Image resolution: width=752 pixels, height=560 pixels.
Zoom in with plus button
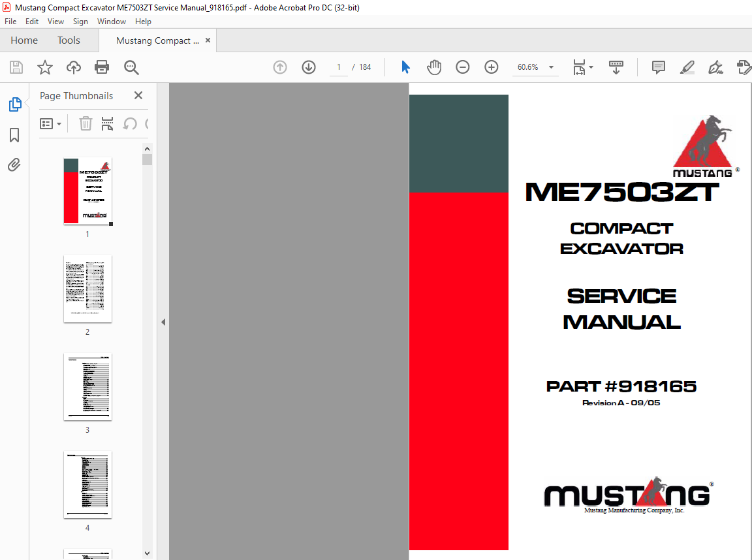pyautogui.click(x=491, y=67)
